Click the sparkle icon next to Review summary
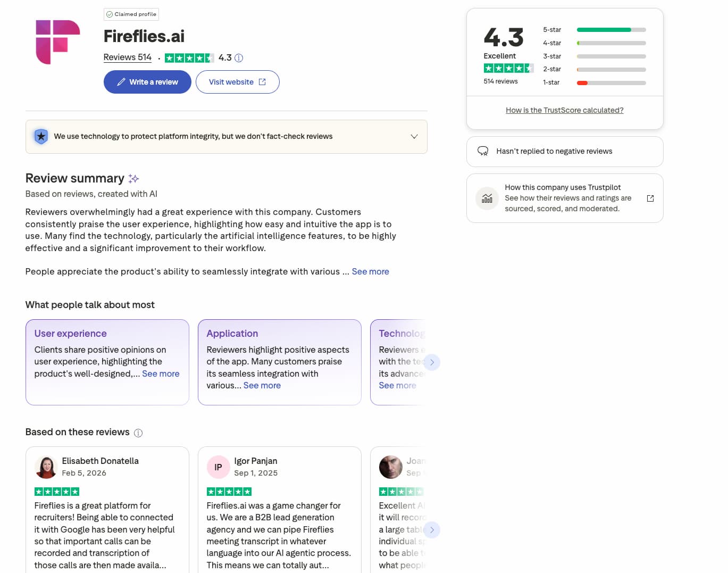Viewport: 728px width, 573px height. coord(133,178)
